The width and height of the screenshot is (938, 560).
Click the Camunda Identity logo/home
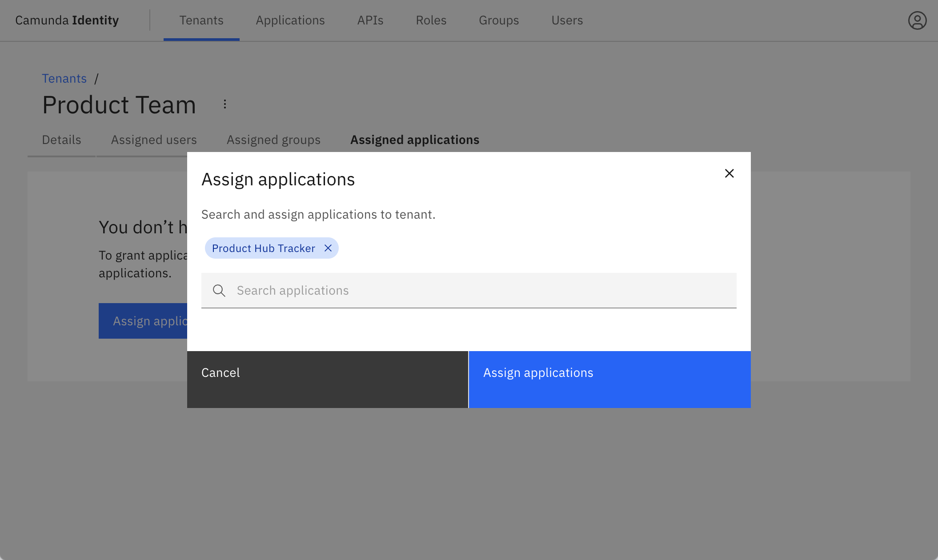(x=67, y=20)
